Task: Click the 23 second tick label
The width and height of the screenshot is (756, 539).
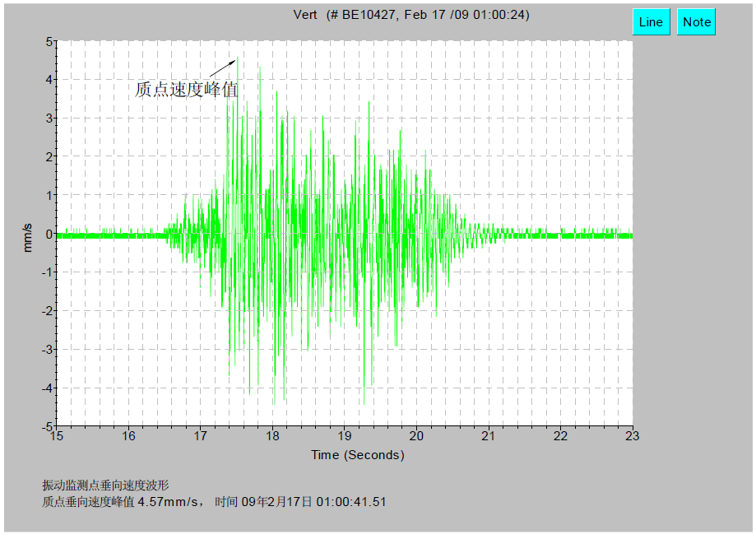Action: (633, 436)
